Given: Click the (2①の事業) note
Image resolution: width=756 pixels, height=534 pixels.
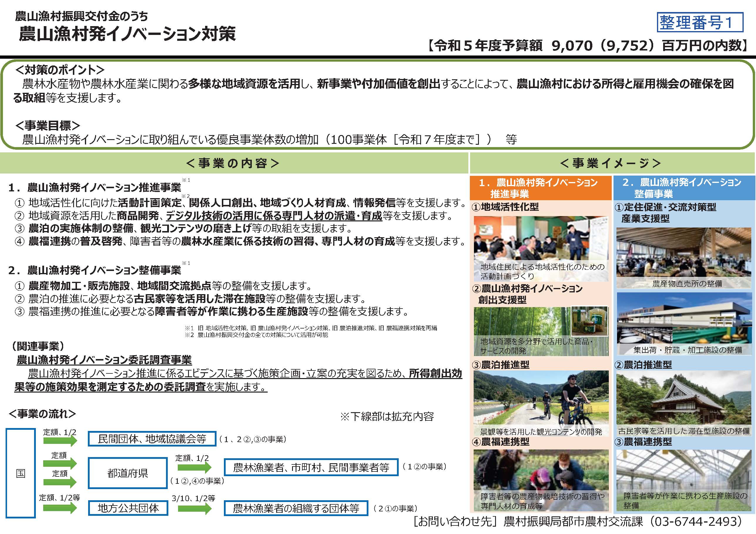Looking at the screenshot, I should 395,509.
